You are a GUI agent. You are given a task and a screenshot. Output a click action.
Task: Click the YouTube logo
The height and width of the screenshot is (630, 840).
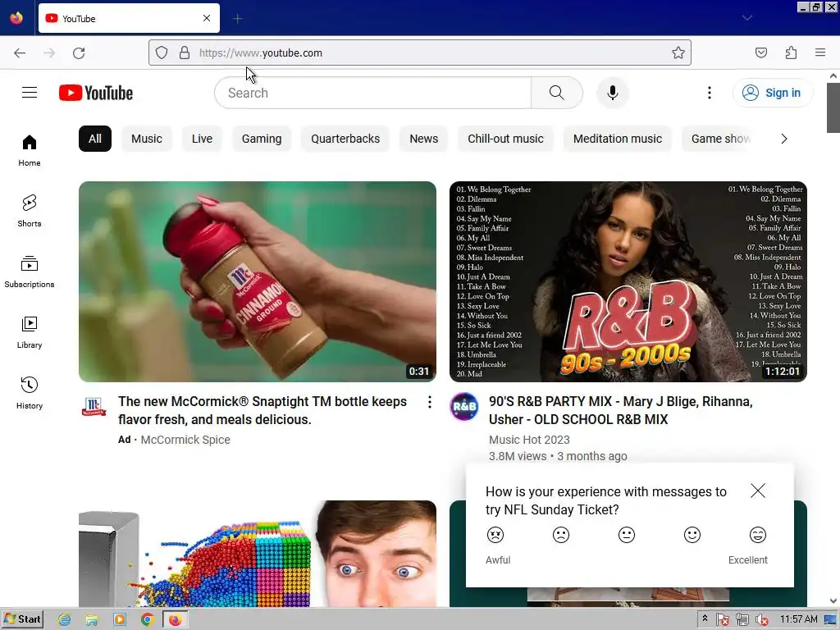(x=96, y=93)
